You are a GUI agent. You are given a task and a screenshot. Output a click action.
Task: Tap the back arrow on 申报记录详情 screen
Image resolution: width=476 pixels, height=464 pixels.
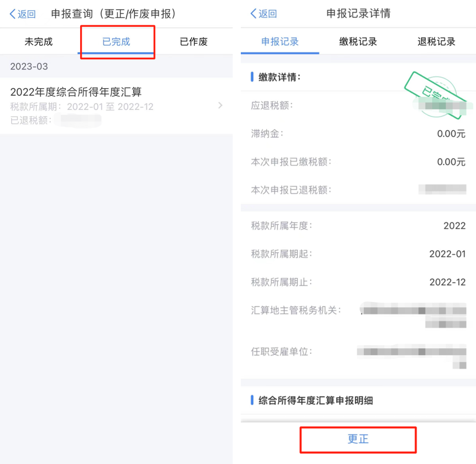[x=253, y=14]
